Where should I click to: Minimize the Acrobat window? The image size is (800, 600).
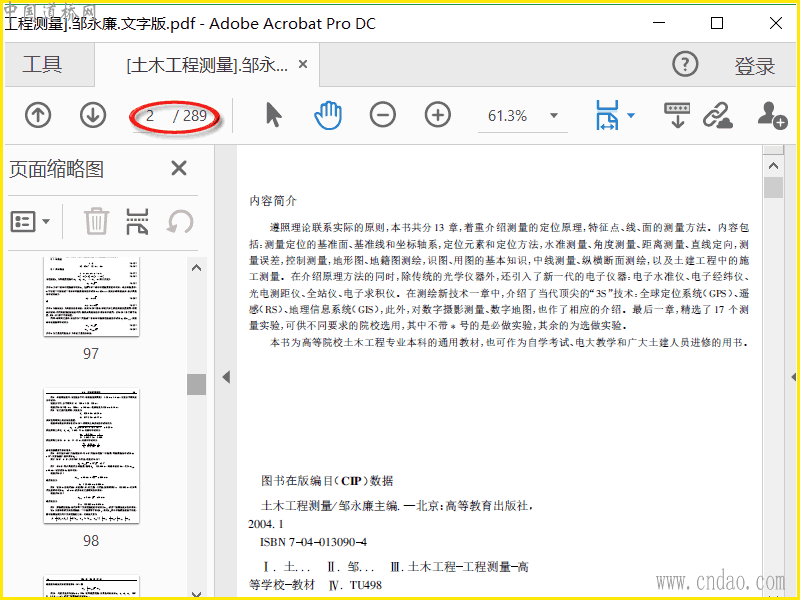(659, 23)
